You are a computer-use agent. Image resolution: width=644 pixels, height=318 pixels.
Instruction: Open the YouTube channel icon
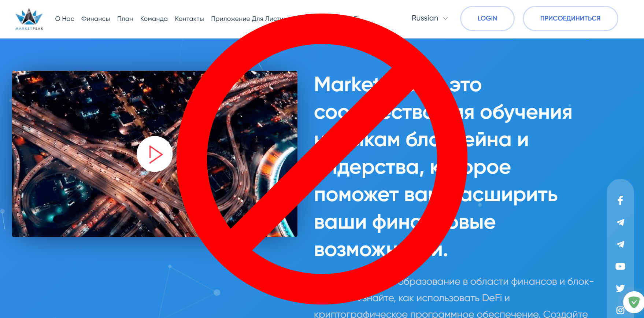[620, 266]
